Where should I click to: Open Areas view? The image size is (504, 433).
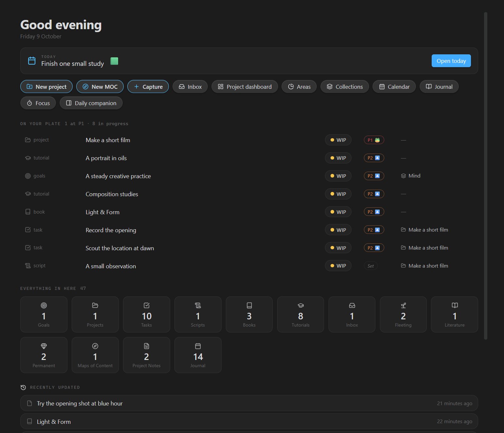(299, 87)
